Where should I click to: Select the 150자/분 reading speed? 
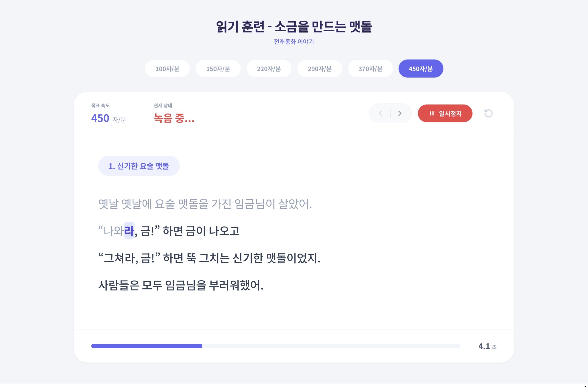(x=218, y=69)
